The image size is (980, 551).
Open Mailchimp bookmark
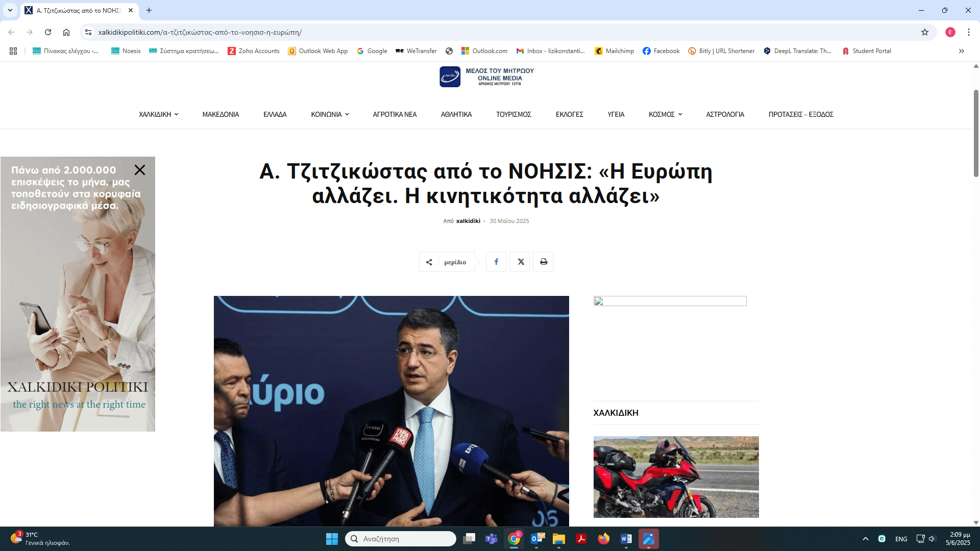pos(614,51)
